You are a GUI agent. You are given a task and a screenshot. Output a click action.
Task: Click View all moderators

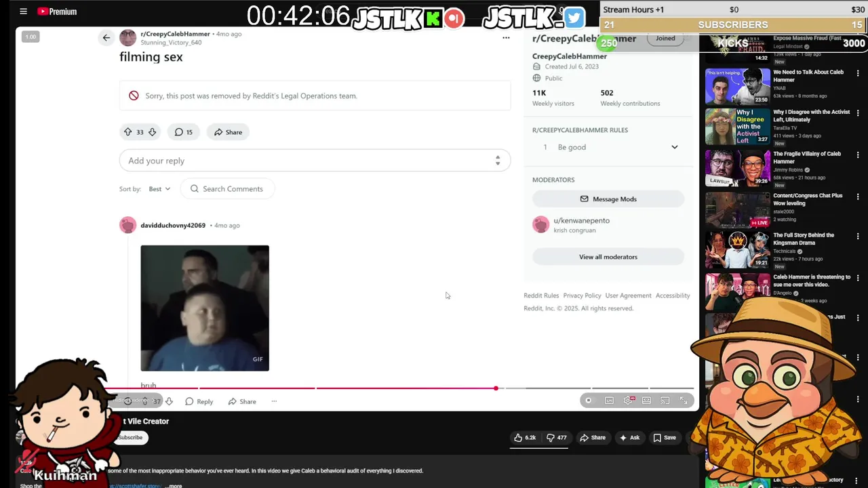(x=608, y=257)
